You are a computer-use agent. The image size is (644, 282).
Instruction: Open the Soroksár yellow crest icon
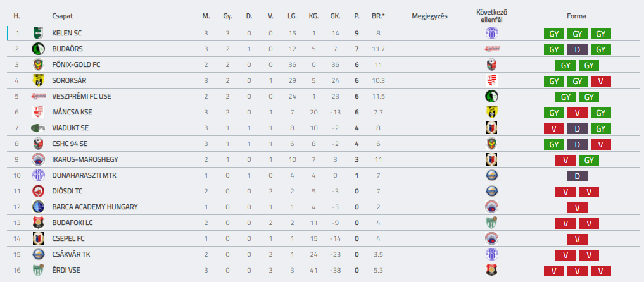click(x=38, y=80)
